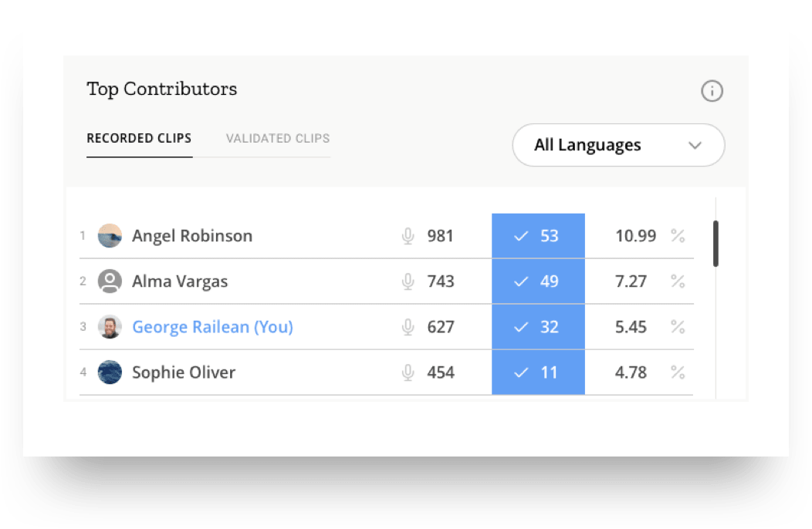Click the percent icon in Sophie Oliver row
This screenshot has height=529, width=812.
click(x=678, y=372)
